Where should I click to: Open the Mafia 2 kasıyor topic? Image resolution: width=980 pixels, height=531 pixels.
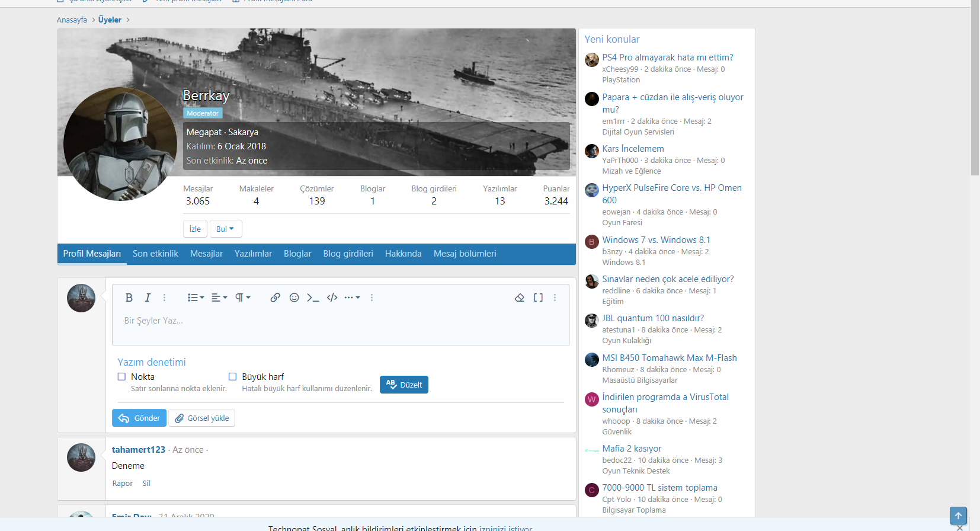(x=632, y=449)
